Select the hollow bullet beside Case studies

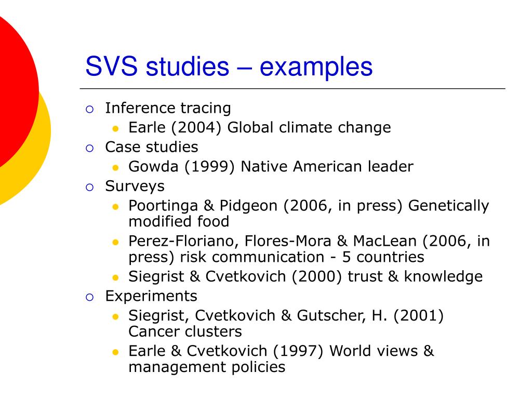(89, 148)
